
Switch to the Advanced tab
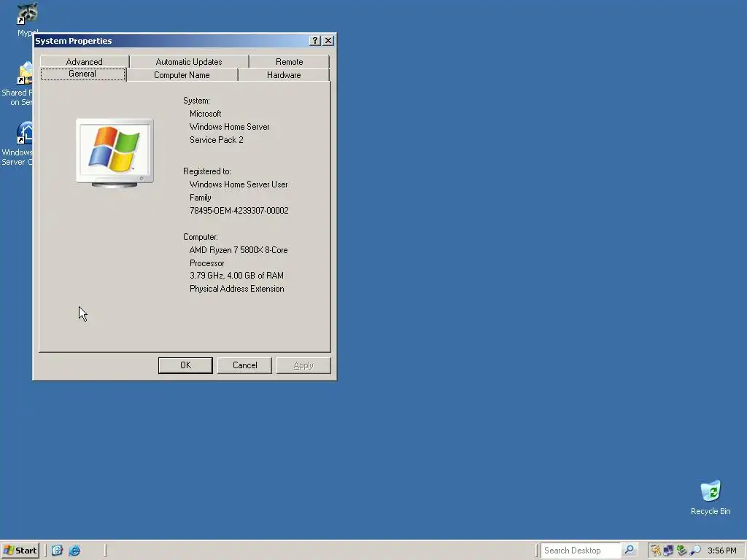tap(85, 62)
